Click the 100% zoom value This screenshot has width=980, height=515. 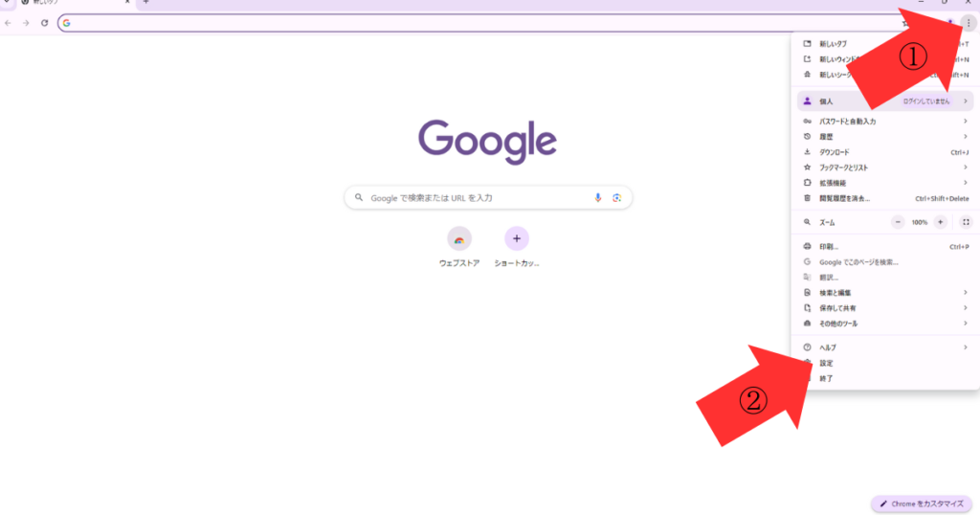point(919,222)
